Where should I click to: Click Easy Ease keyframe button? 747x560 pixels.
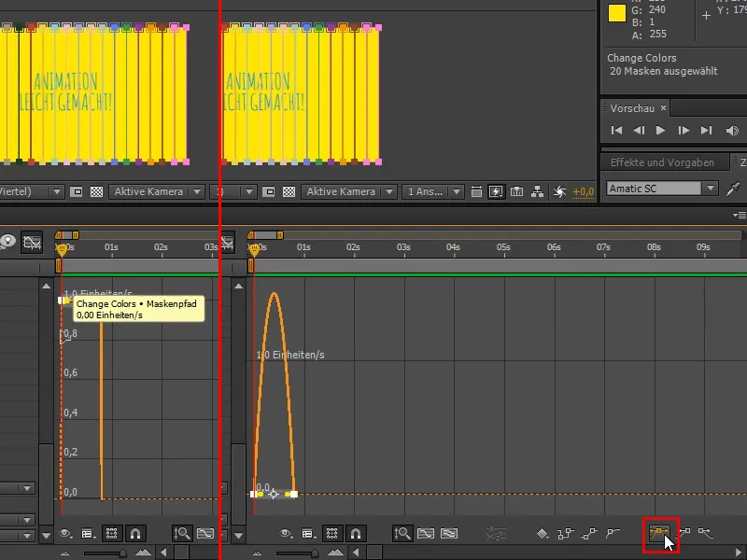pos(659,533)
